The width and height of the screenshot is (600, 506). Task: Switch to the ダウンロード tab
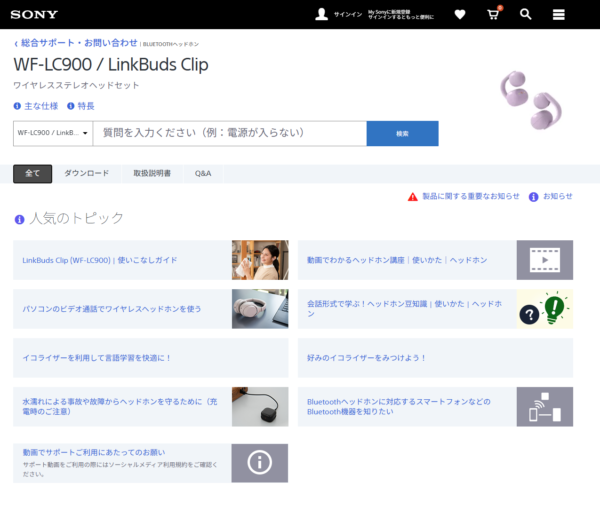pyautogui.click(x=86, y=173)
